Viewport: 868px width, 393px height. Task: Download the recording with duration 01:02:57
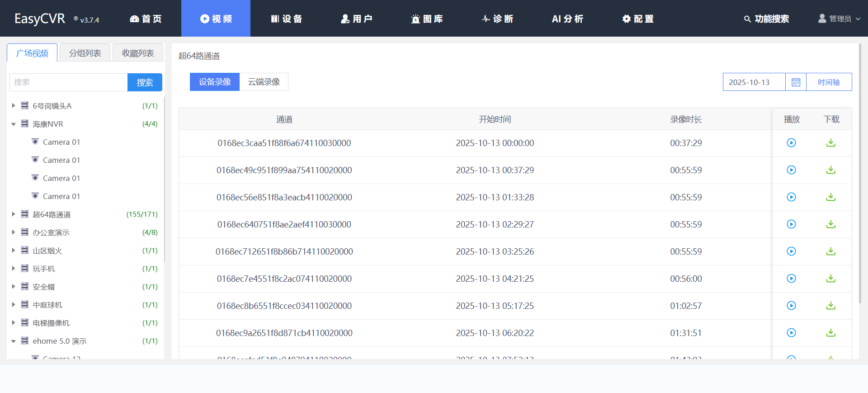click(830, 306)
